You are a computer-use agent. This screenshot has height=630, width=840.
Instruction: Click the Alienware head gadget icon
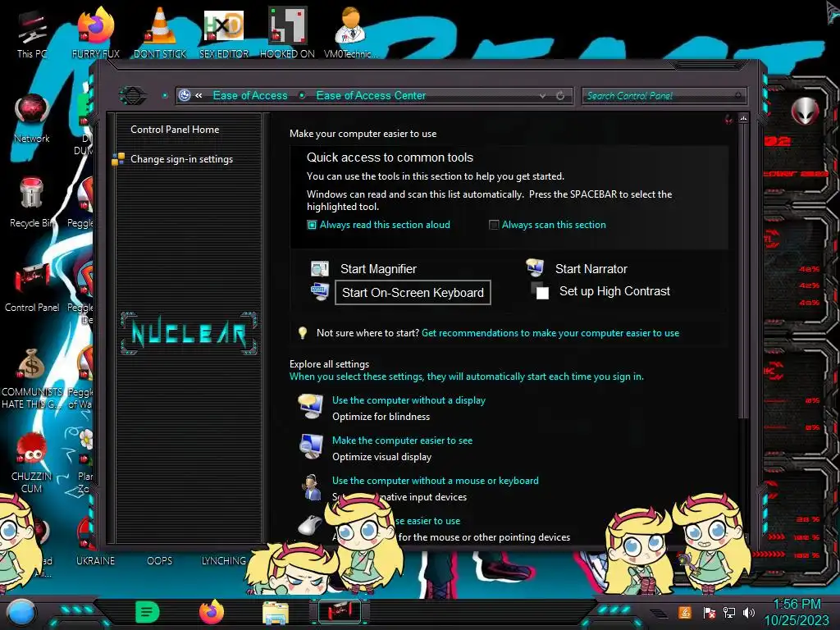805,111
